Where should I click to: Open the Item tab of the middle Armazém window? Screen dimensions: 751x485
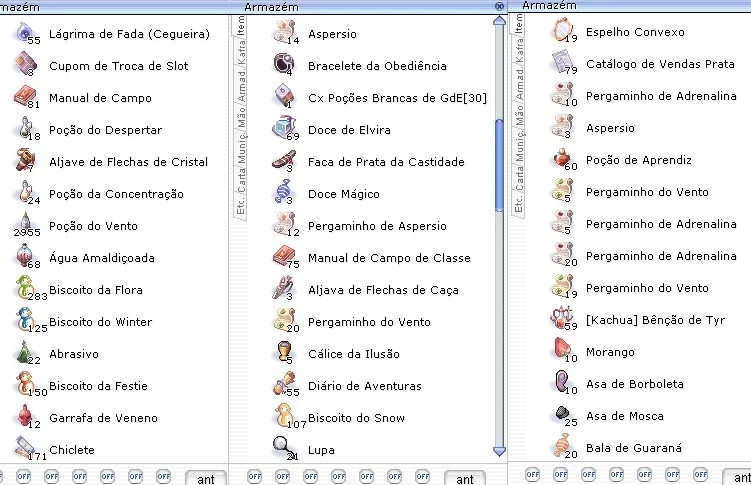[240, 25]
